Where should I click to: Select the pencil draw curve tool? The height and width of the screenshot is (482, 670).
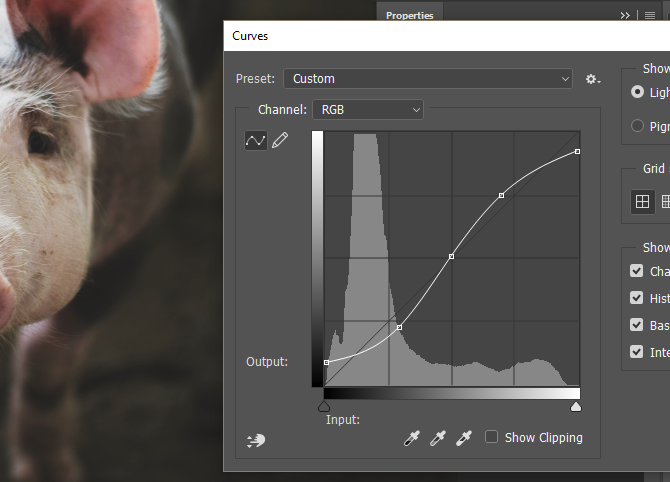[280, 141]
